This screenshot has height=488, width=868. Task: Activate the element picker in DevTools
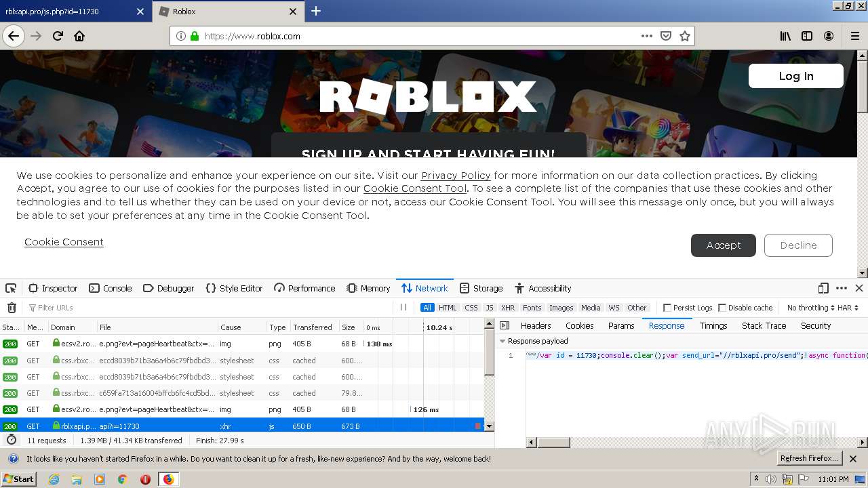click(x=11, y=288)
